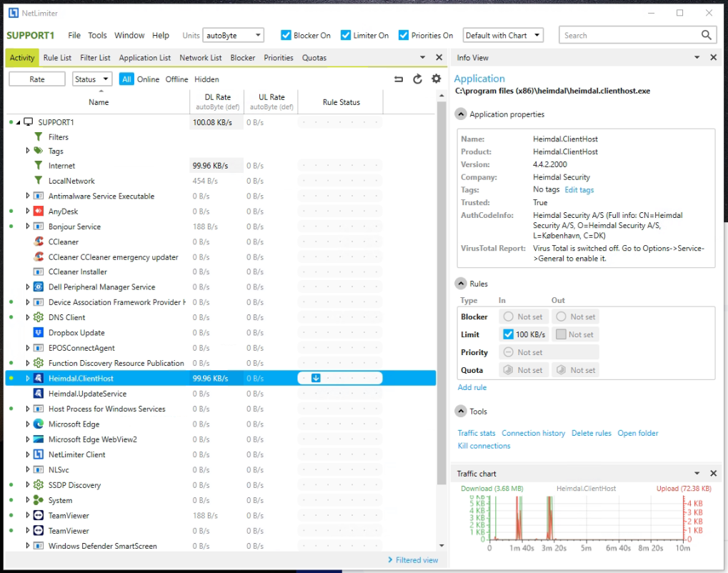The width and height of the screenshot is (728, 573).
Task: Click the Internet filter funnel icon
Action: click(39, 166)
